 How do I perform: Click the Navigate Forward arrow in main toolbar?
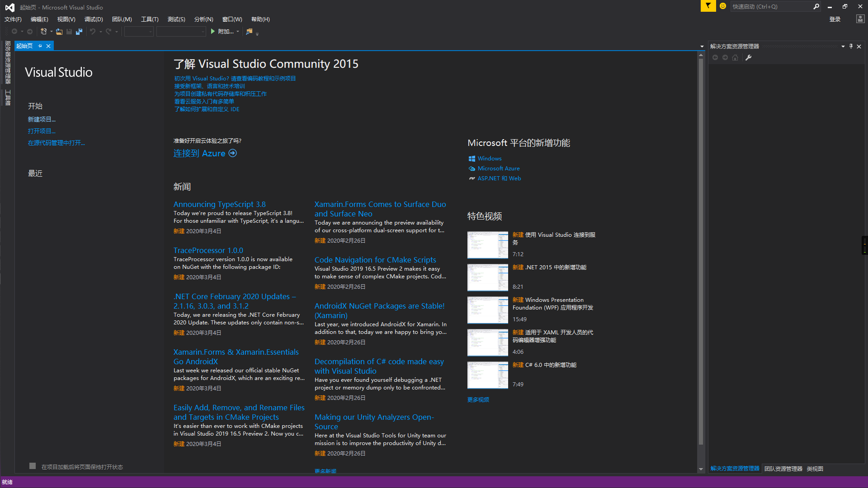click(x=30, y=32)
